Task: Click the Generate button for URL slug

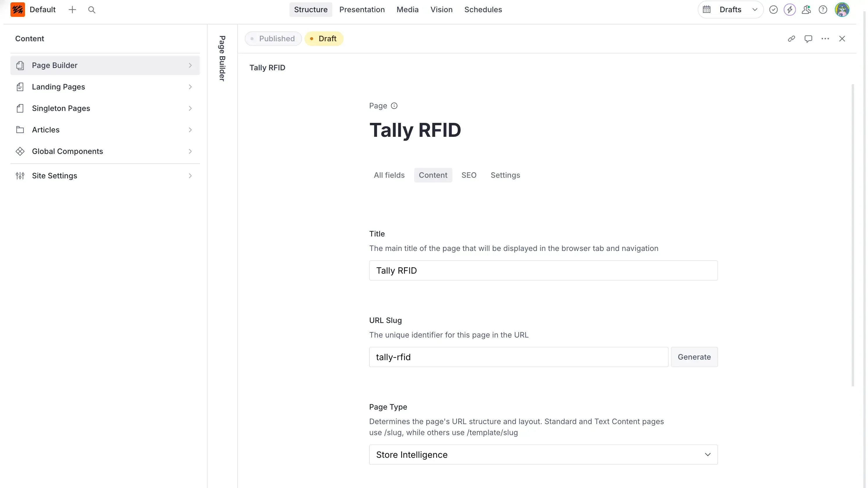Action: click(x=694, y=357)
